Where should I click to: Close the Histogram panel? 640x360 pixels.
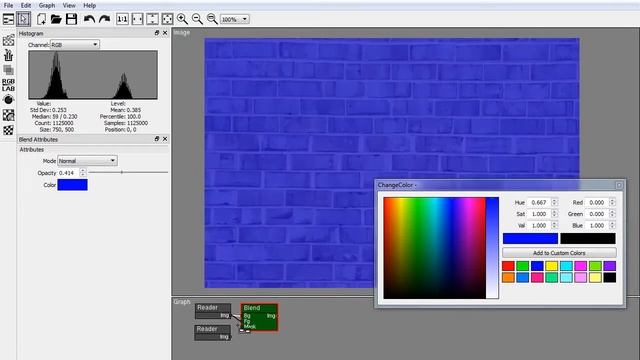pos(165,33)
